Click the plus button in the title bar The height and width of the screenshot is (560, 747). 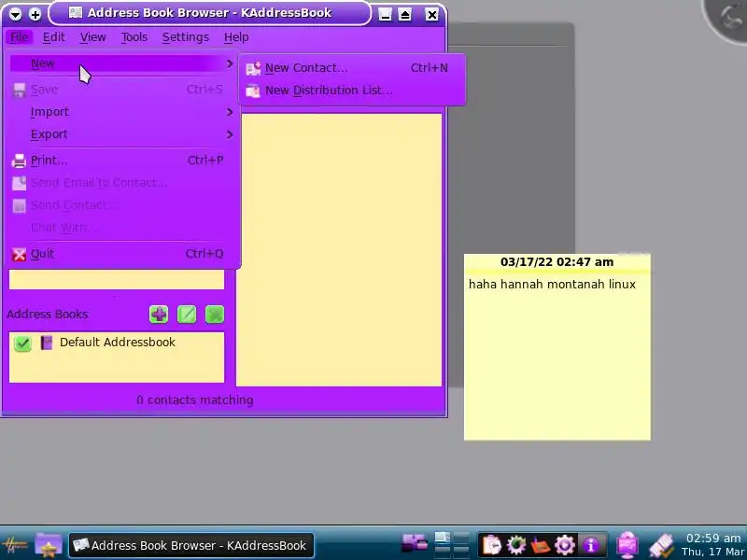pyautogui.click(x=35, y=14)
